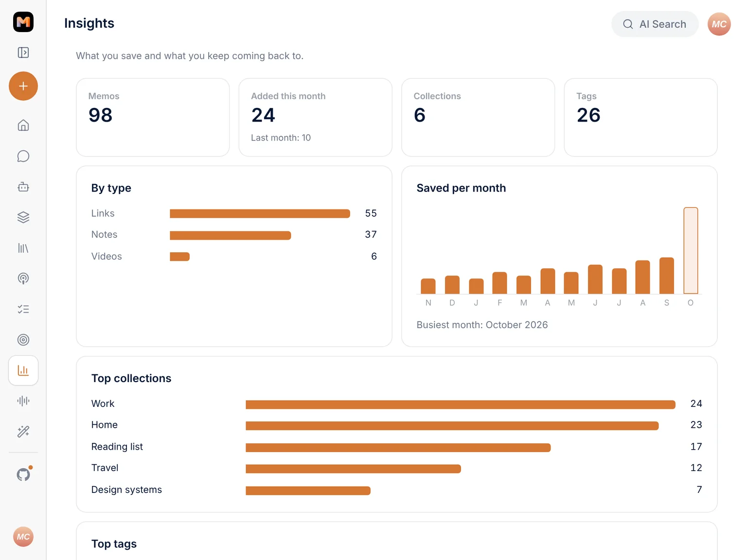Click the MC avatar at sidebar bottom
Viewport: 747px width, 560px height.
23,537
